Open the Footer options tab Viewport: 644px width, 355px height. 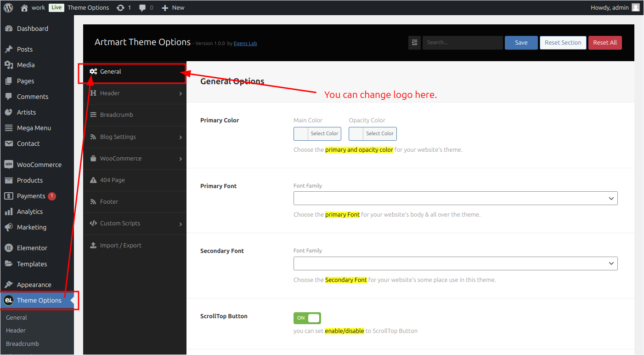[135, 202]
